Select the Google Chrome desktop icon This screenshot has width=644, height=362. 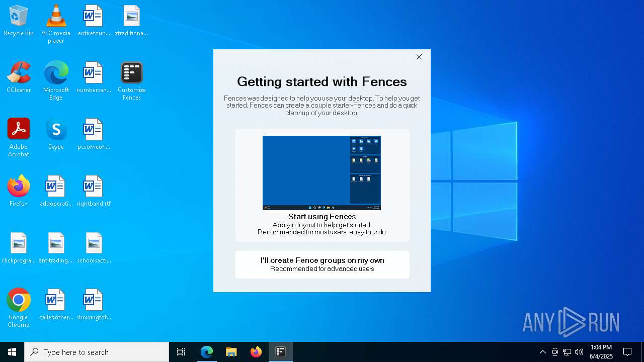pyautogui.click(x=19, y=308)
